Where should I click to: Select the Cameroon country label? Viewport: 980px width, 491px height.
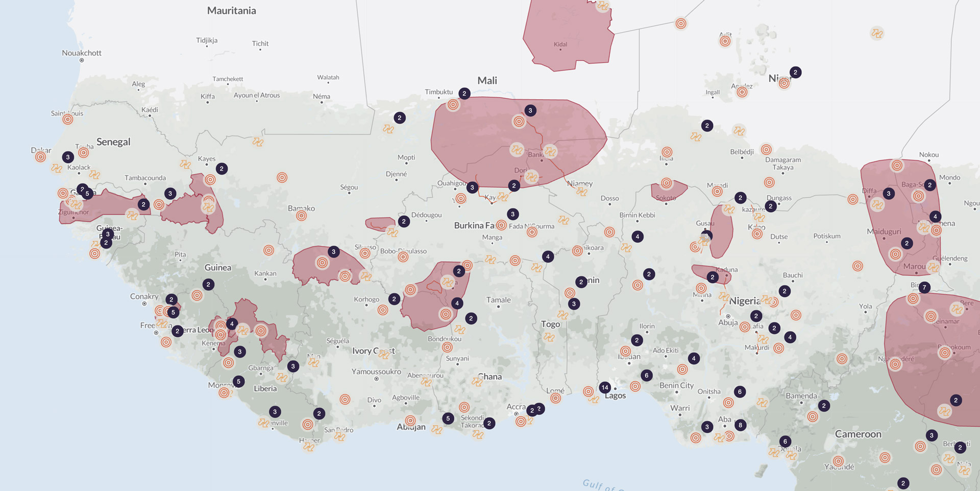[x=858, y=434]
